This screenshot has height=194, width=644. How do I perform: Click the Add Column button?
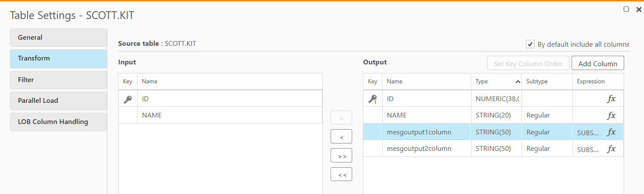pos(597,63)
